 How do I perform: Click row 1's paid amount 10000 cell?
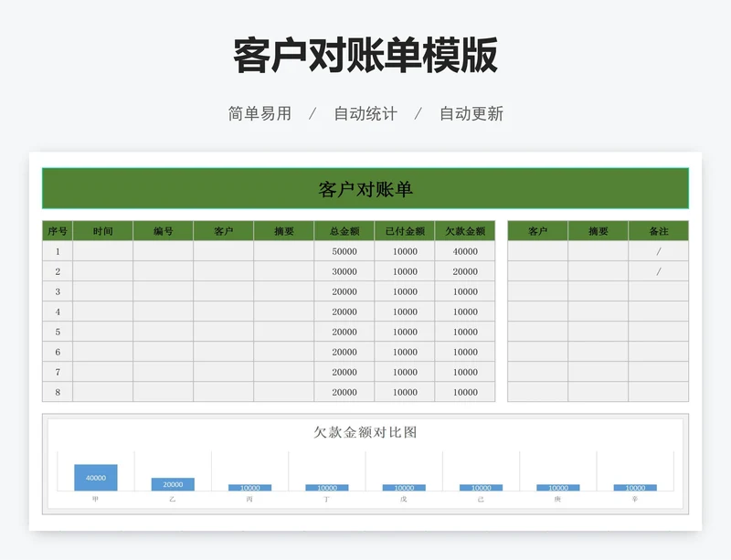pos(405,251)
